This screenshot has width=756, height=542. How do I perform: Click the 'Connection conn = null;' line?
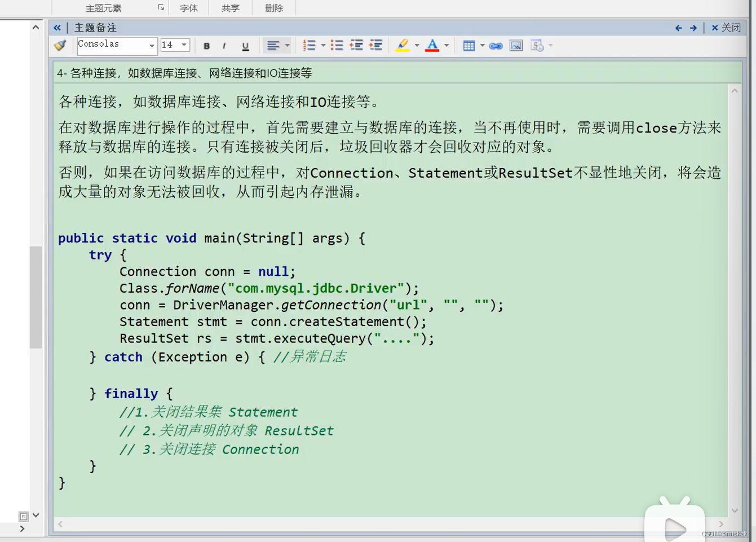[207, 271]
